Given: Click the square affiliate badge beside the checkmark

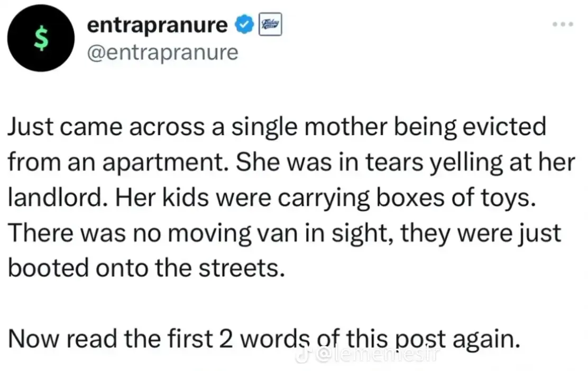Looking at the screenshot, I should (270, 25).
